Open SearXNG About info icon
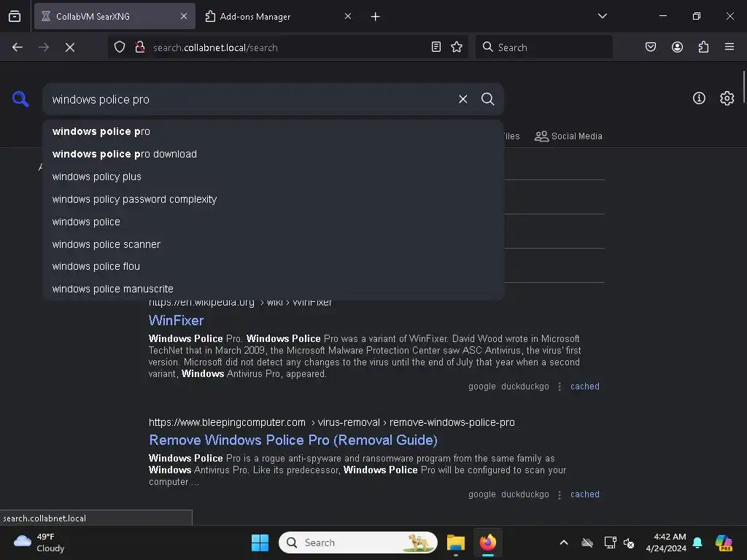Image resolution: width=747 pixels, height=560 pixels. point(699,98)
